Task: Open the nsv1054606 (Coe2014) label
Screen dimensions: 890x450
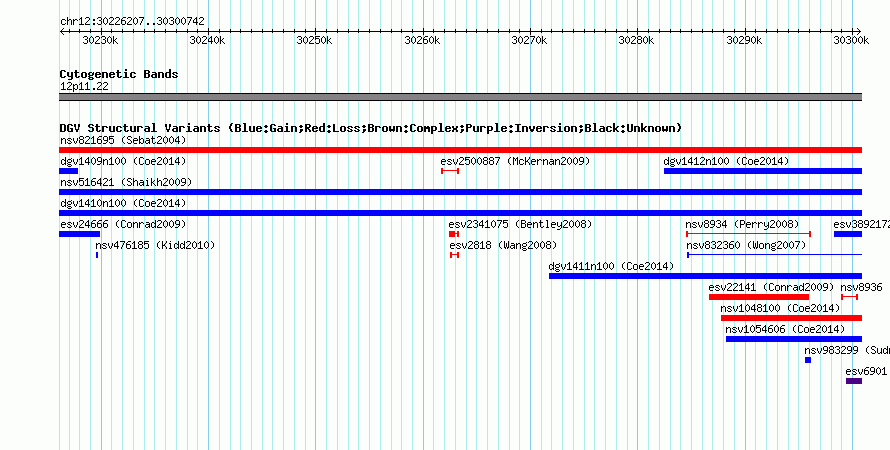Action: pos(786,329)
